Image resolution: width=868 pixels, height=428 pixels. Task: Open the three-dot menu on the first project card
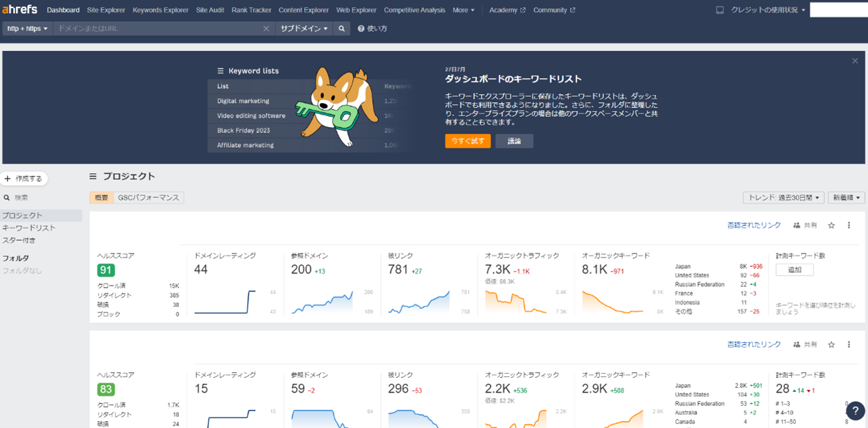[849, 225]
